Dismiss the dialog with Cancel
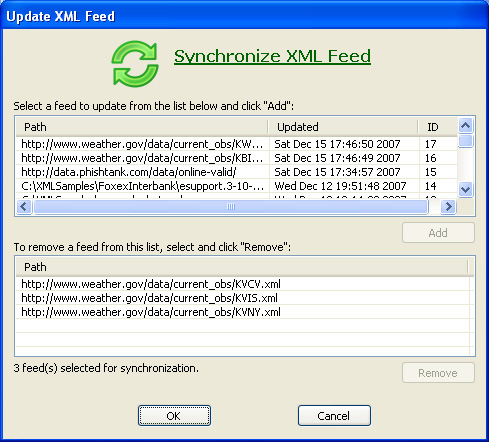The height and width of the screenshot is (442, 489). click(334, 416)
